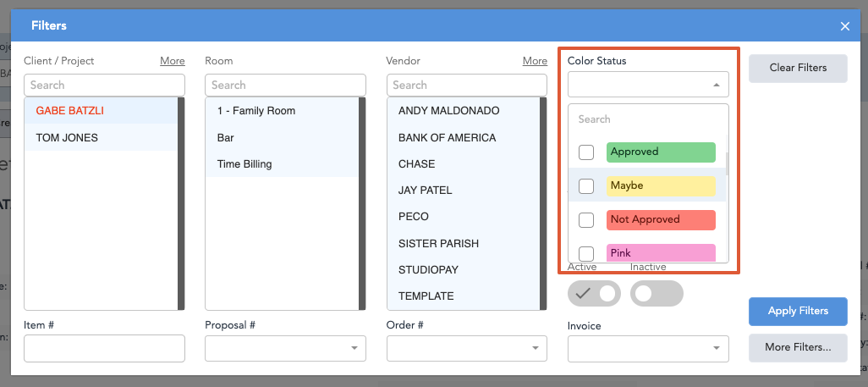Click More link beside Client / Project
Viewport: 868px width, 387px height.
coord(173,61)
